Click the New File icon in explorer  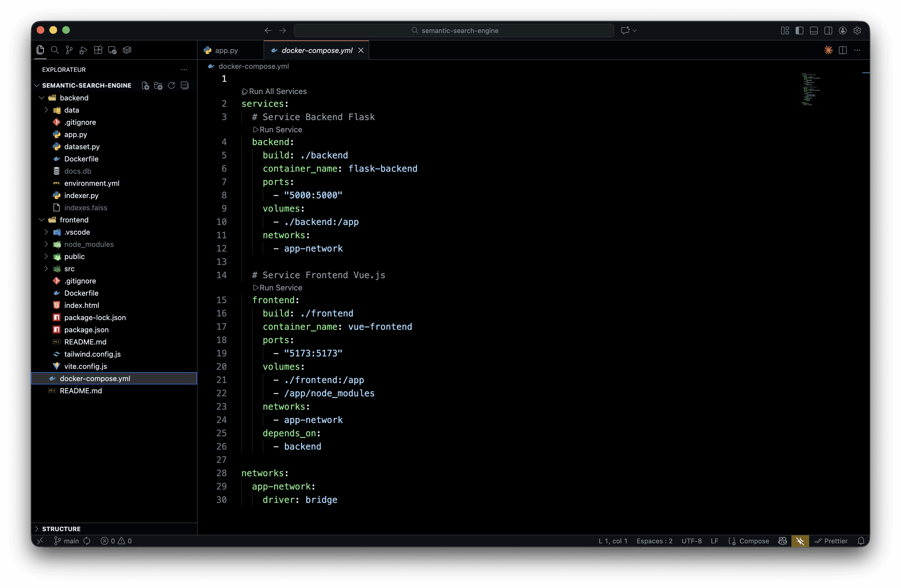click(x=145, y=86)
